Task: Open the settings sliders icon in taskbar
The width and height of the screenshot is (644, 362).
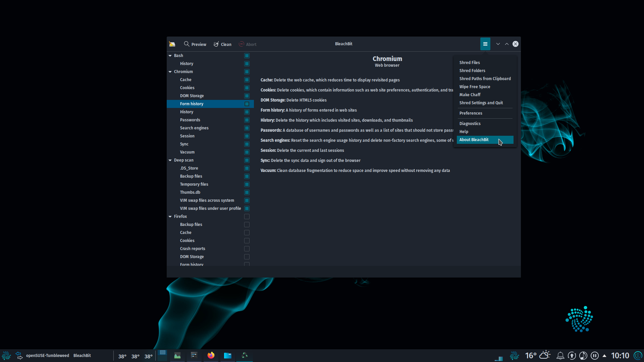Action: [x=194, y=355]
